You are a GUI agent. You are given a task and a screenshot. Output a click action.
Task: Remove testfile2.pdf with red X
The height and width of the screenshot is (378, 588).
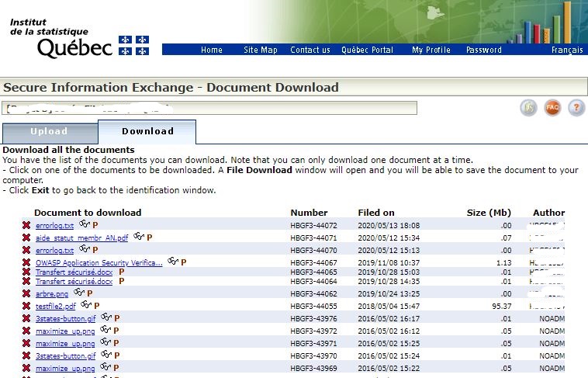pos(26,306)
